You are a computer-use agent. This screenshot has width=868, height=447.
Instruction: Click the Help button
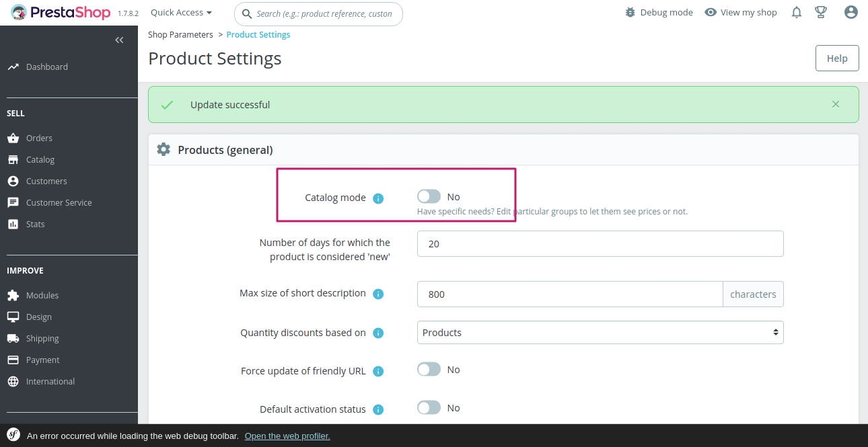[837, 58]
